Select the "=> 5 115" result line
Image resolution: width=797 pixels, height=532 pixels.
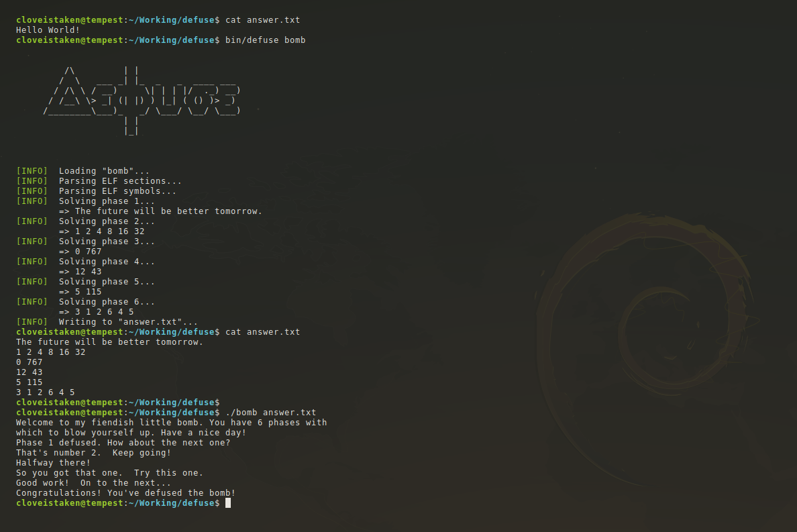[x=81, y=292]
